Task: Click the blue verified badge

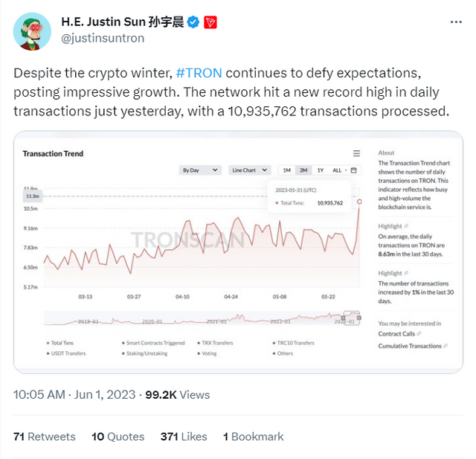Action: (x=193, y=22)
